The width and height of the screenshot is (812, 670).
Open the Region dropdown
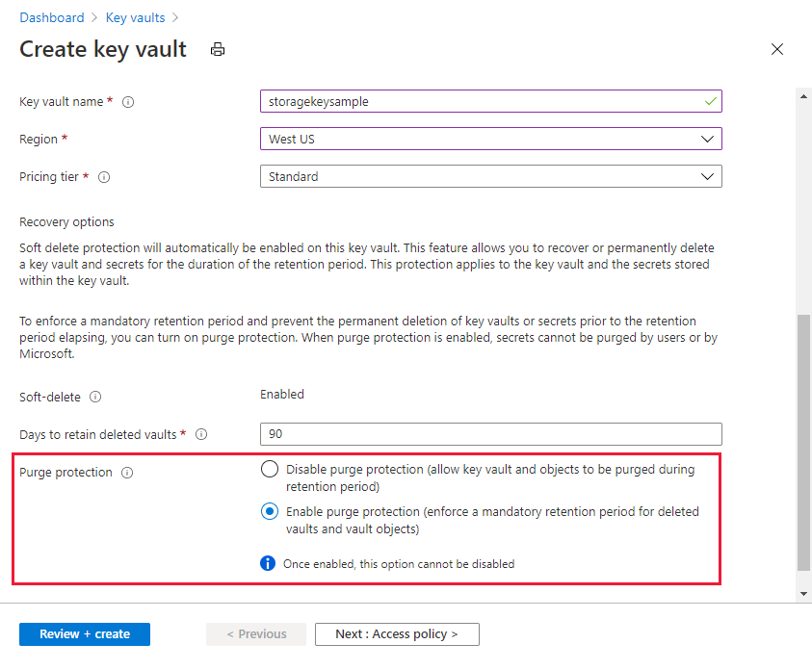[709, 139]
